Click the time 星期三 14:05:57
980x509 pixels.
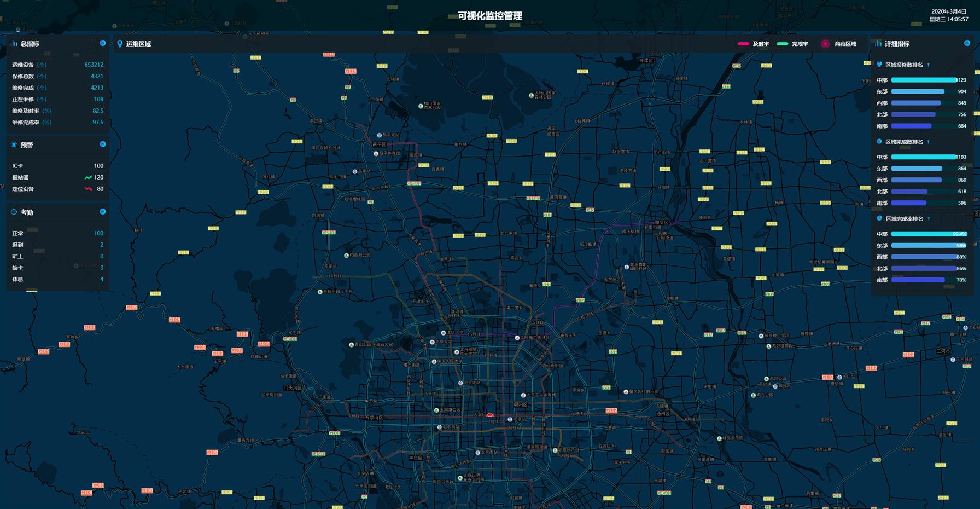[x=949, y=19]
